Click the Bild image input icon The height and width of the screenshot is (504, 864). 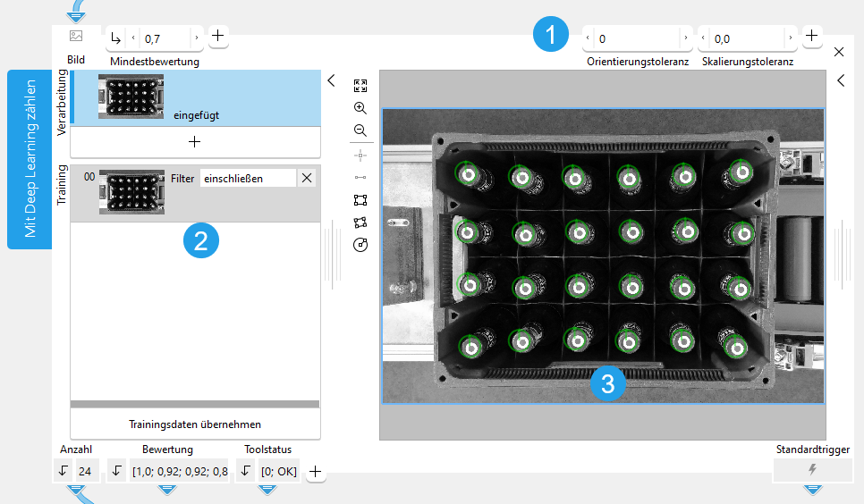tap(76, 37)
